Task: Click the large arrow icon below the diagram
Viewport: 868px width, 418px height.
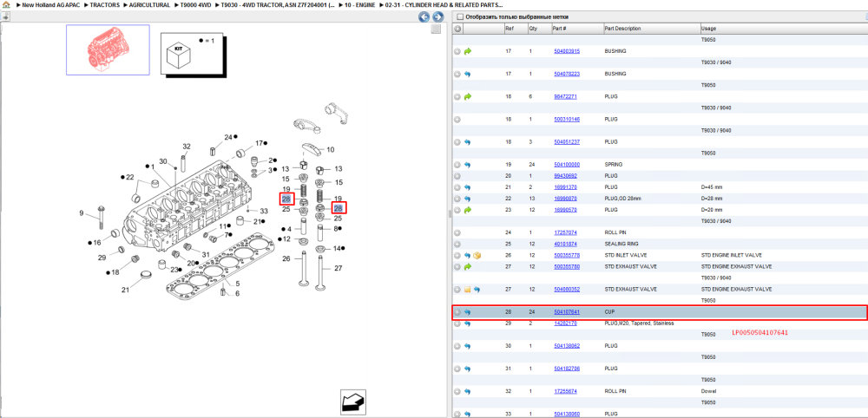Action: pos(354,401)
